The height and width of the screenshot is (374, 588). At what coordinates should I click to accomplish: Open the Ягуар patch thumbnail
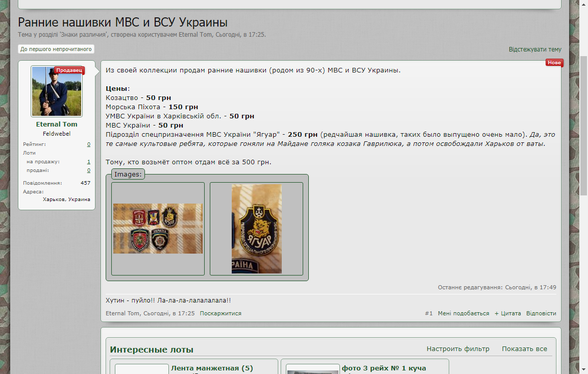coord(257,229)
